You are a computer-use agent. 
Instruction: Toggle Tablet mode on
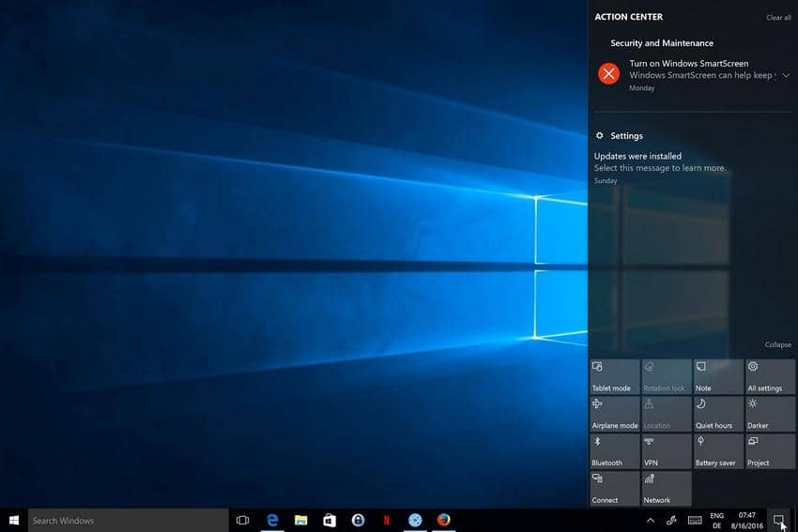click(615, 375)
